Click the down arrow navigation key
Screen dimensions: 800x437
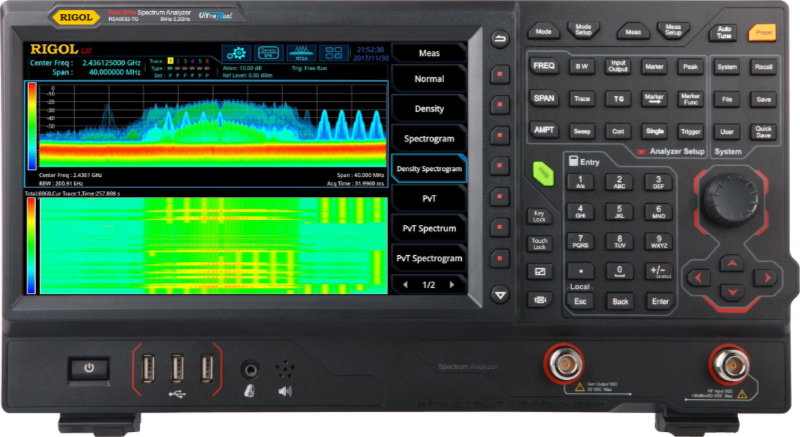[x=732, y=292]
